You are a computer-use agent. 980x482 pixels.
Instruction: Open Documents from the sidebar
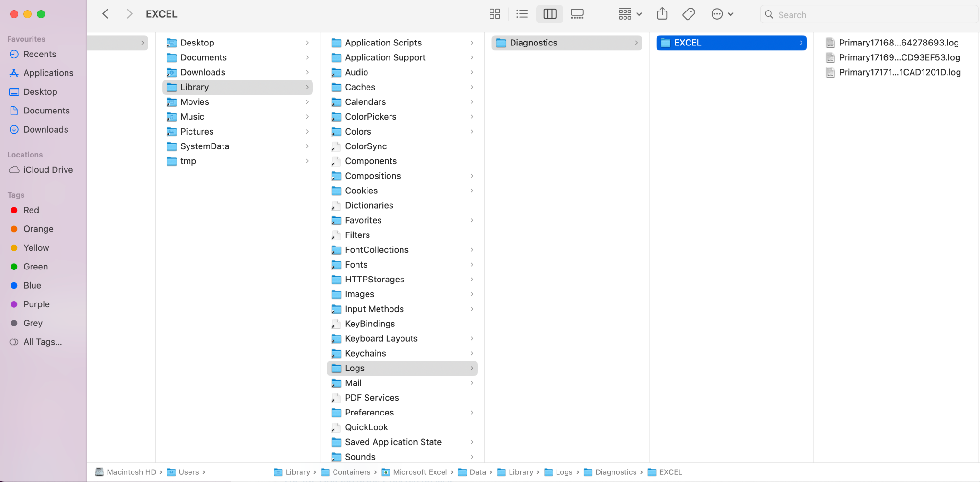pos(45,111)
